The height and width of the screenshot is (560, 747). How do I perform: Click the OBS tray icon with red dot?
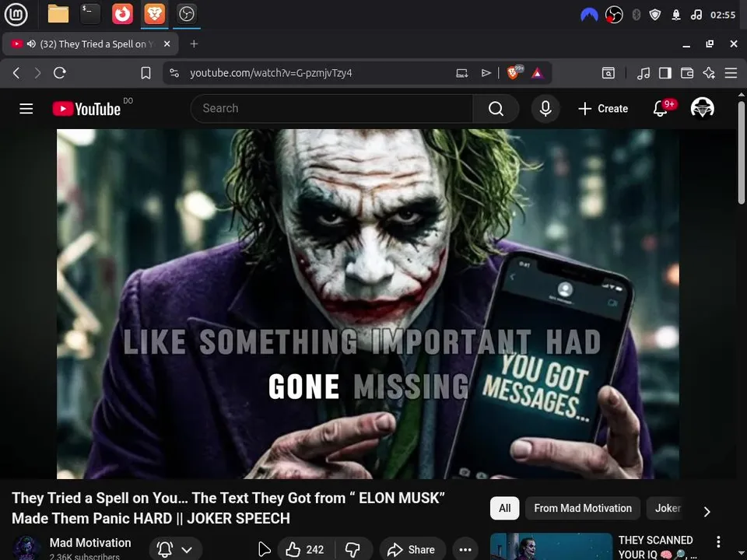coord(614,15)
